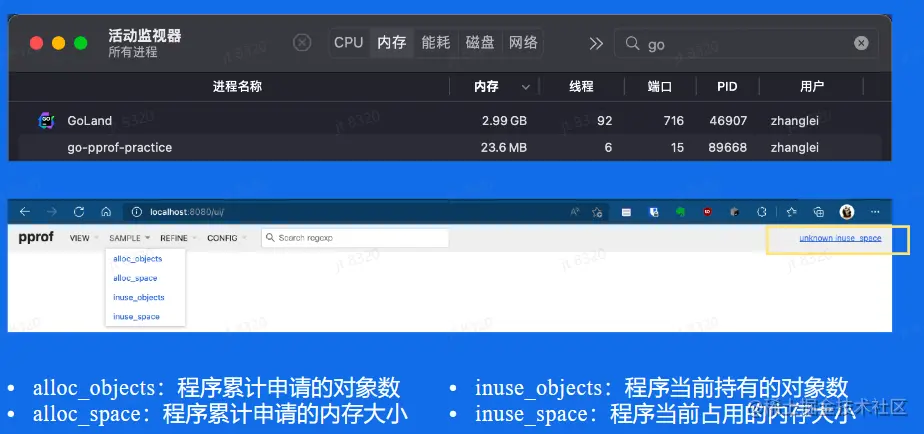Click the 活动监视器 window title
Image resolution: width=924 pixels, height=434 pixels.
[144, 35]
